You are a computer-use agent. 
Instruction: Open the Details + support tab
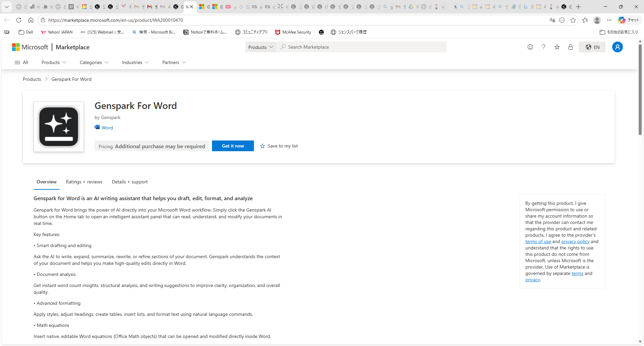coord(129,182)
